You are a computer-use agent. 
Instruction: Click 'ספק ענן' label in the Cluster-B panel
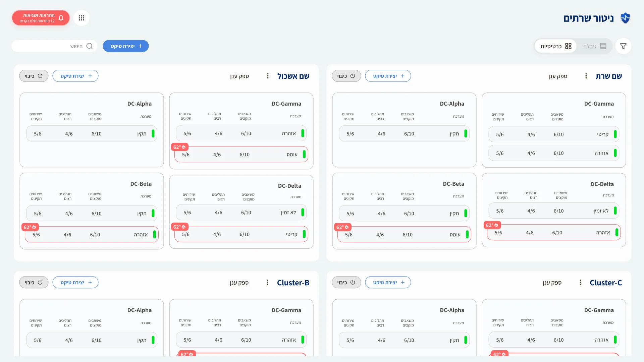(x=239, y=283)
